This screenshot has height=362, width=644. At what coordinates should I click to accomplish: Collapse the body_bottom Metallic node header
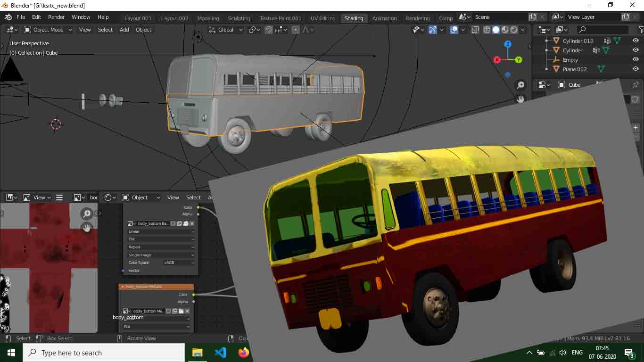[x=123, y=287]
